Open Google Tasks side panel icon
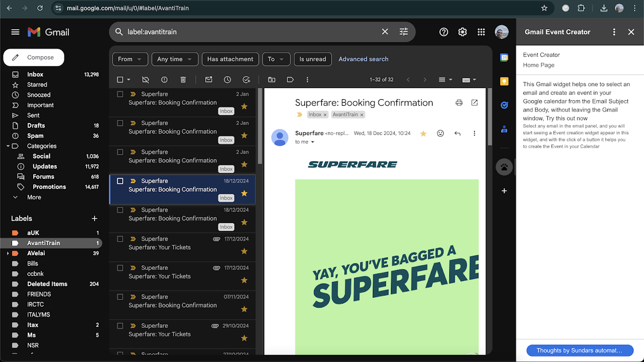The width and height of the screenshot is (644, 362). click(504, 105)
